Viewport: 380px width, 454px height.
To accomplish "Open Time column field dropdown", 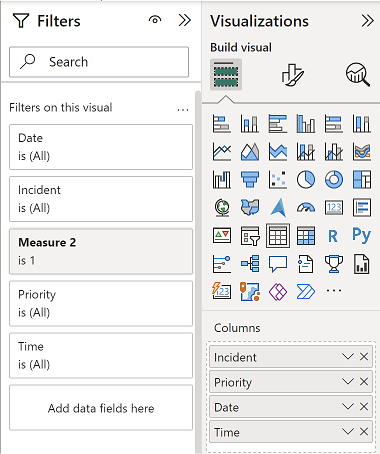I will pos(348,431).
